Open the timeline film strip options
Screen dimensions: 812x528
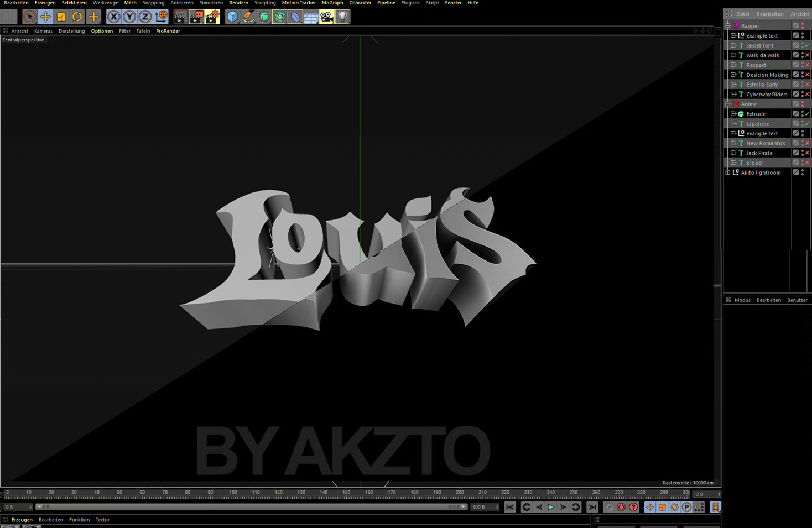(x=715, y=507)
